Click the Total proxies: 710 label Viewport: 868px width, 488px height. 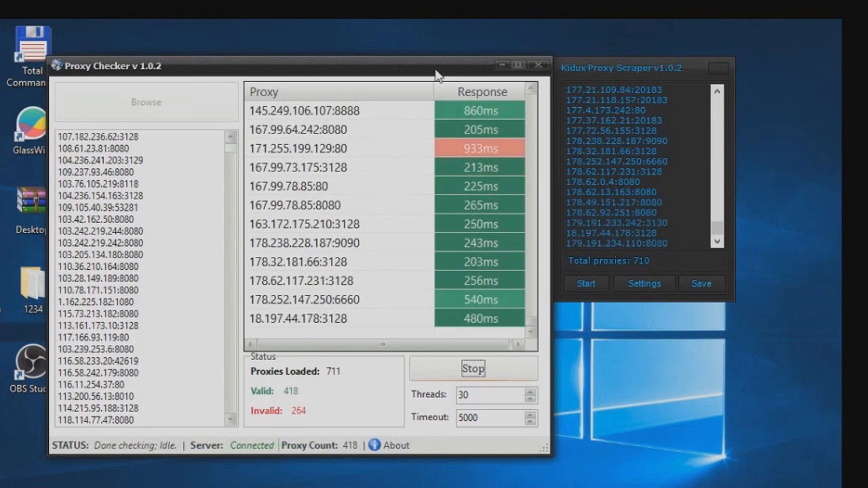(x=608, y=261)
